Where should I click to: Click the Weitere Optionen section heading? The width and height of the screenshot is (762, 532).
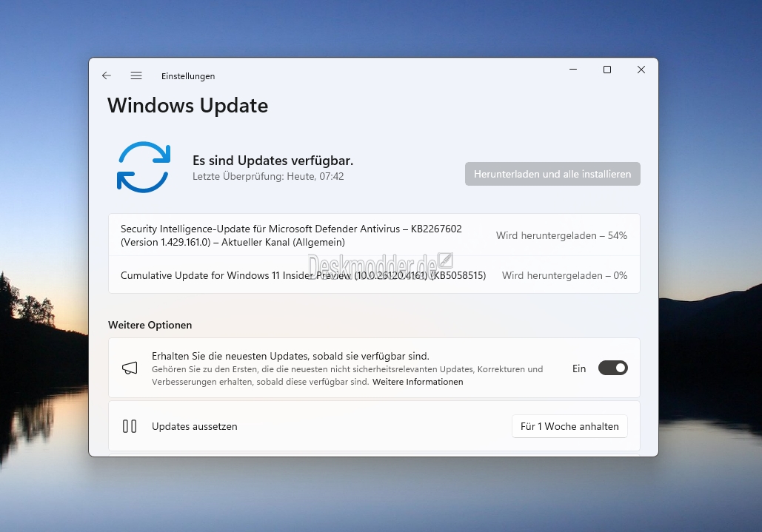click(x=150, y=325)
